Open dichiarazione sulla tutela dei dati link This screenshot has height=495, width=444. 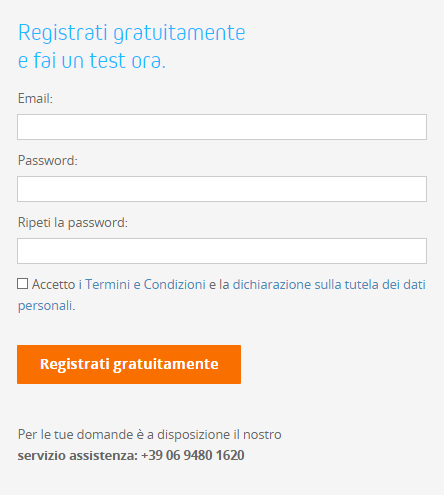(329, 284)
